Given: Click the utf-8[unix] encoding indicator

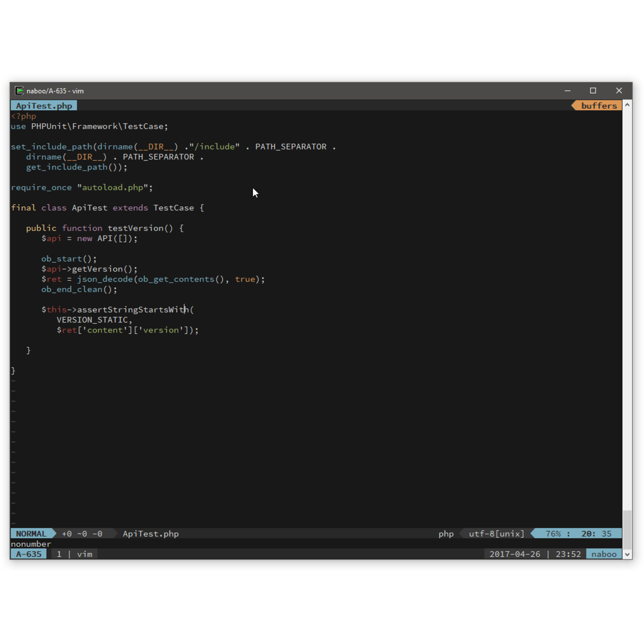Looking at the screenshot, I should [497, 534].
